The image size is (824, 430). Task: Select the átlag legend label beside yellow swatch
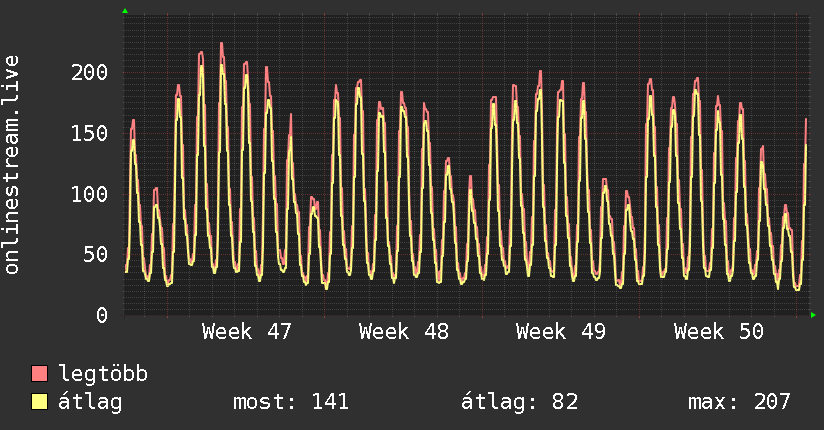click(x=90, y=402)
